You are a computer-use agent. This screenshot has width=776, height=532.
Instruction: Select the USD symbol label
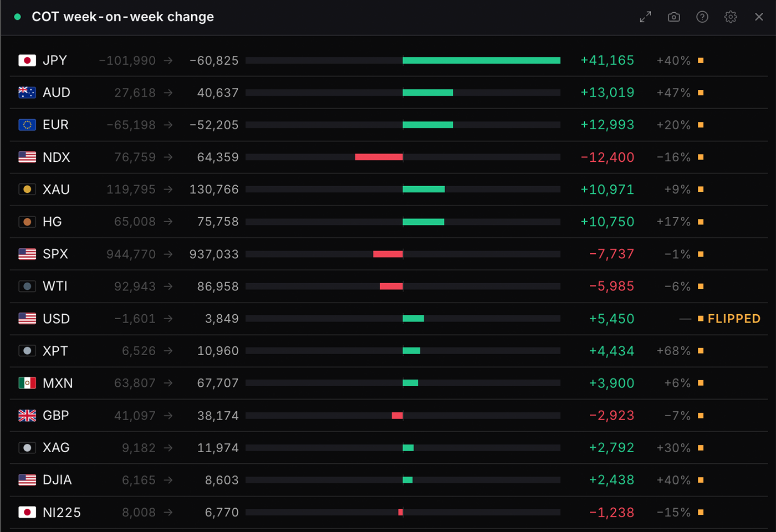point(57,319)
